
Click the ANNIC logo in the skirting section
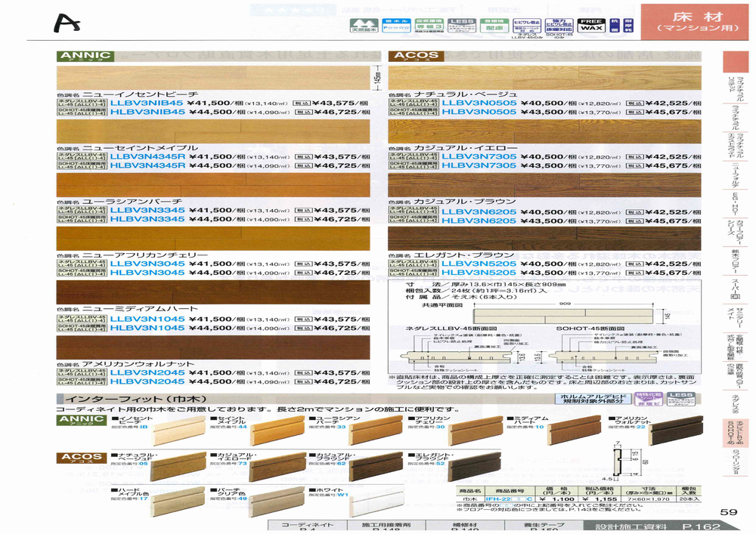[81, 421]
